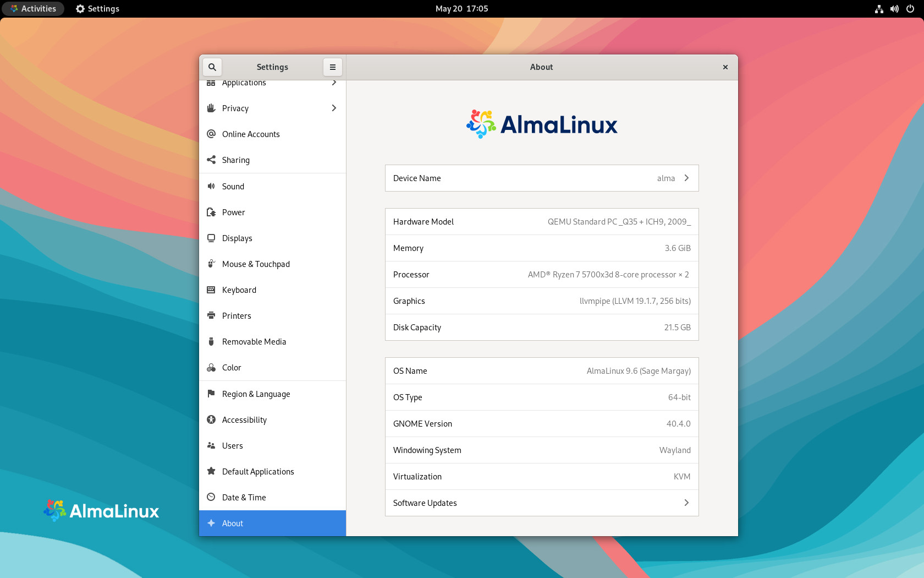This screenshot has width=924, height=578.
Task: Select the Removable Media panel label
Action: tap(254, 341)
